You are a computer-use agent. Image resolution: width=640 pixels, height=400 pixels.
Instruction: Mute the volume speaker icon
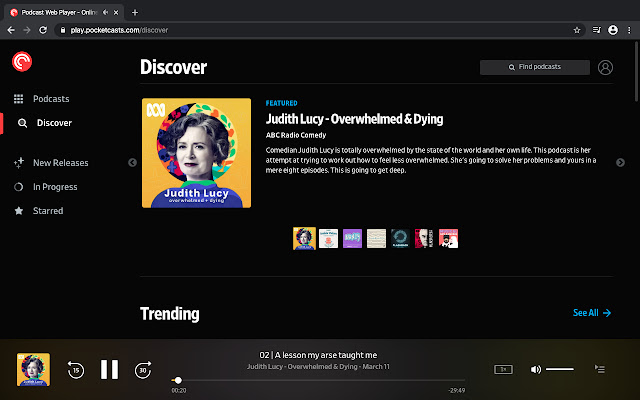pos(536,369)
